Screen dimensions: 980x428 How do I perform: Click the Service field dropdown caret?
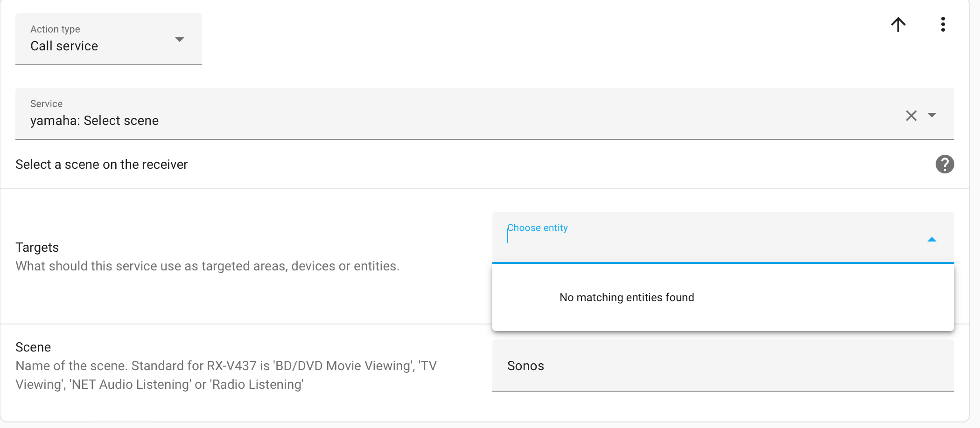click(932, 115)
